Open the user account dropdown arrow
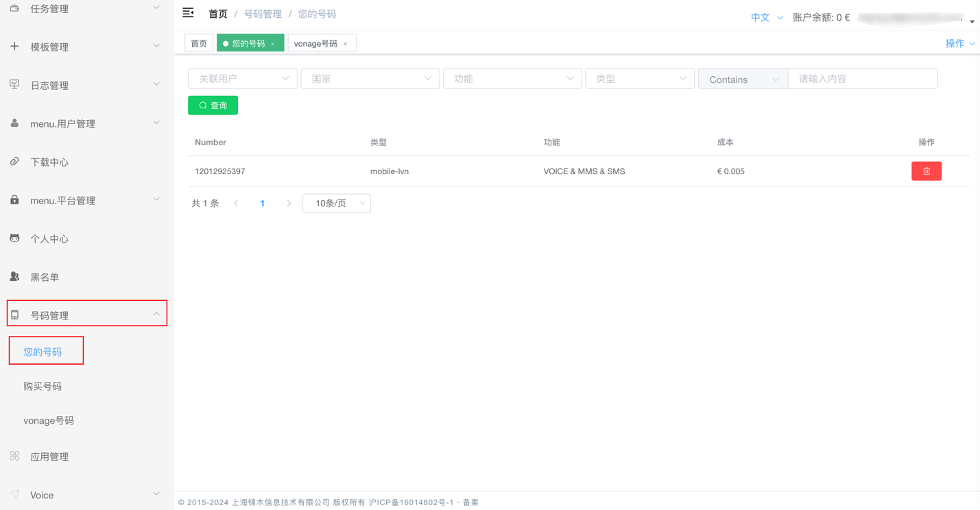This screenshot has width=980, height=510. pos(972,21)
